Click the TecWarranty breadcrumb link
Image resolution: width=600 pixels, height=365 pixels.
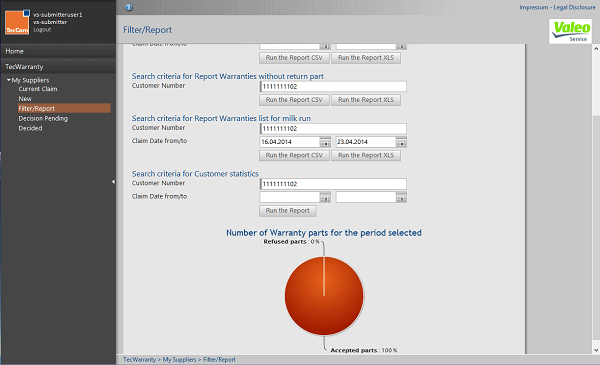pyautogui.click(x=140, y=360)
